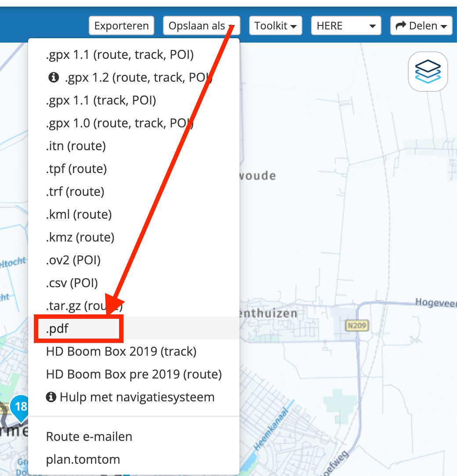Open the Opslaan als dropdown
The height and width of the screenshot is (476, 457).
pyautogui.click(x=201, y=25)
